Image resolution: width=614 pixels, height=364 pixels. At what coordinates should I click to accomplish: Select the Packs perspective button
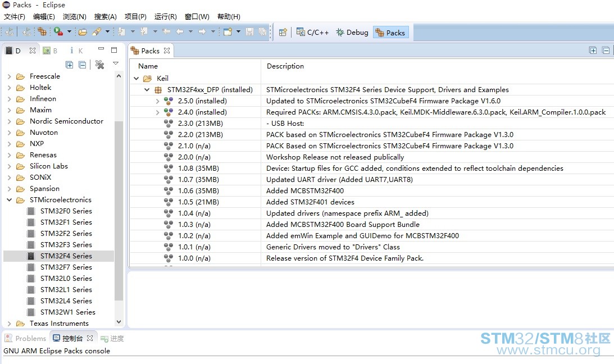[x=391, y=33]
